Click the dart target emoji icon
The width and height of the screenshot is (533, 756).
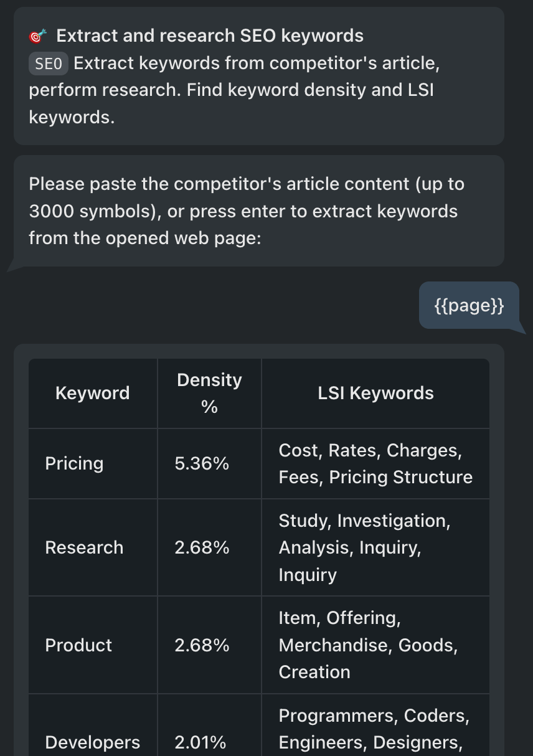click(x=39, y=36)
